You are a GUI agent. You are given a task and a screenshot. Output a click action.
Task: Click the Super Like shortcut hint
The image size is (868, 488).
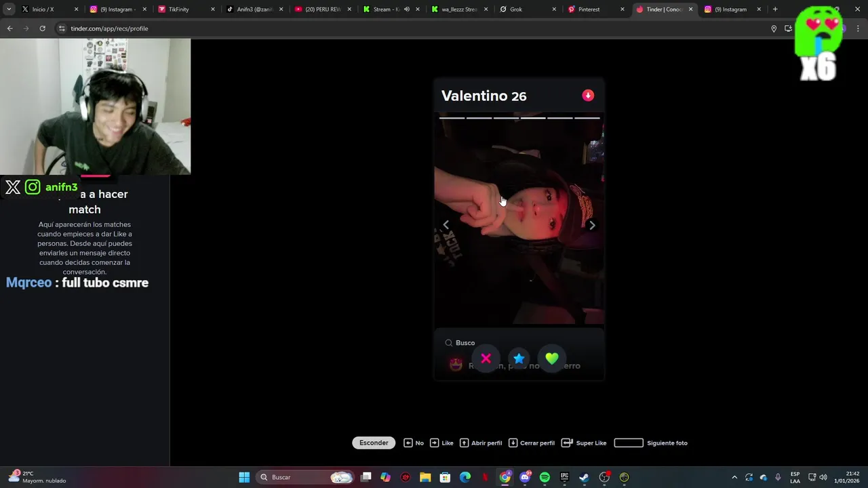click(585, 443)
